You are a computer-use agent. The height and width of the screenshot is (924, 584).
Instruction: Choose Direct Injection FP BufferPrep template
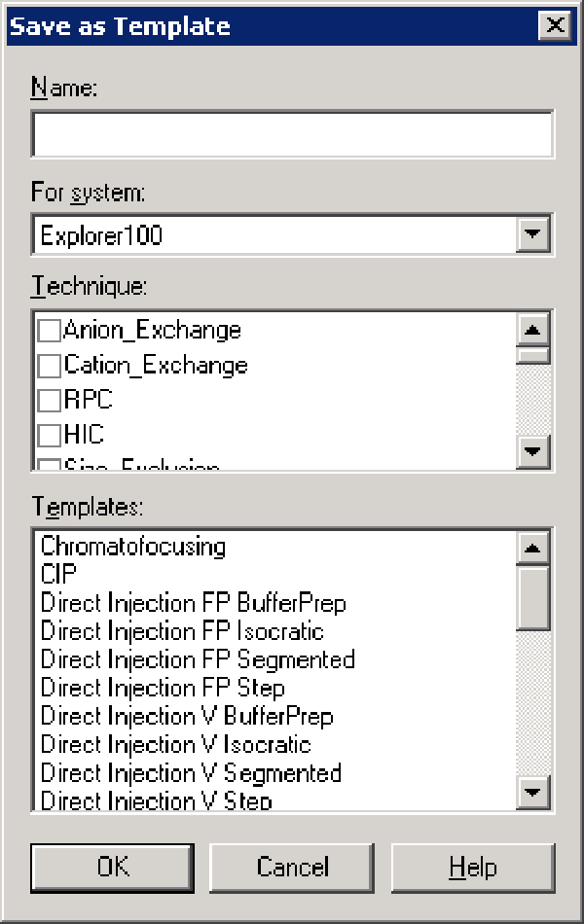(x=194, y=603)
